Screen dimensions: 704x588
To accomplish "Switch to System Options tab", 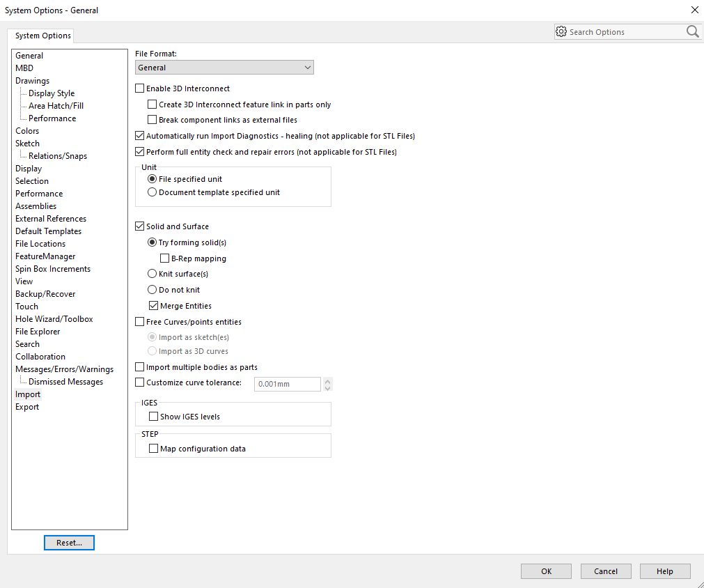I will 43,36.
